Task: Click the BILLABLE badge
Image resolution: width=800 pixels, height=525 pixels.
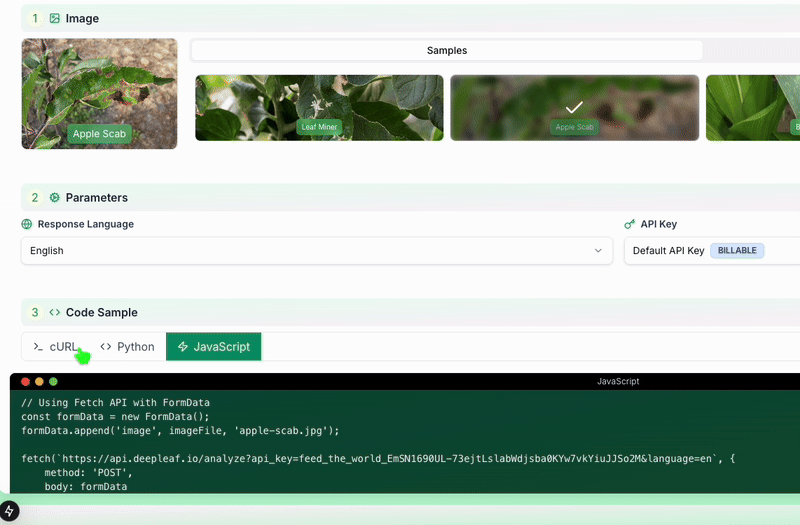Action: point(737,251)
